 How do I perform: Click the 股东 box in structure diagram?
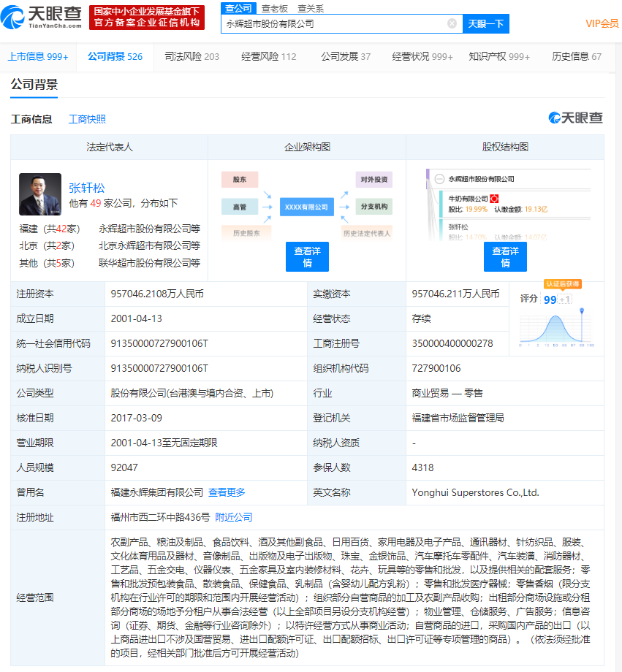coord(240,180)
